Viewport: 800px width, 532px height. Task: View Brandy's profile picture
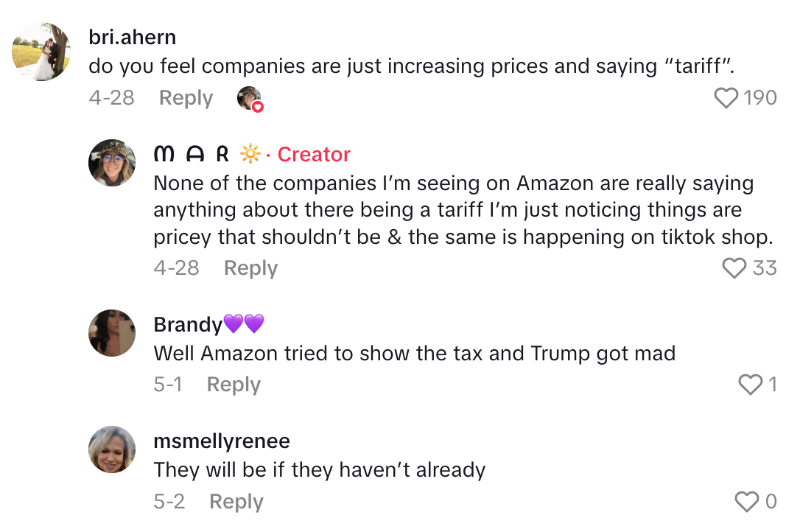click(112, 333)
